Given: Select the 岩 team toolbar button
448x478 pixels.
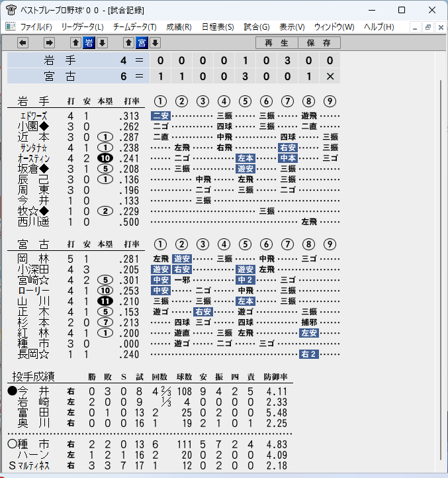Looking at the screenshot, I should tap(89, 43).
